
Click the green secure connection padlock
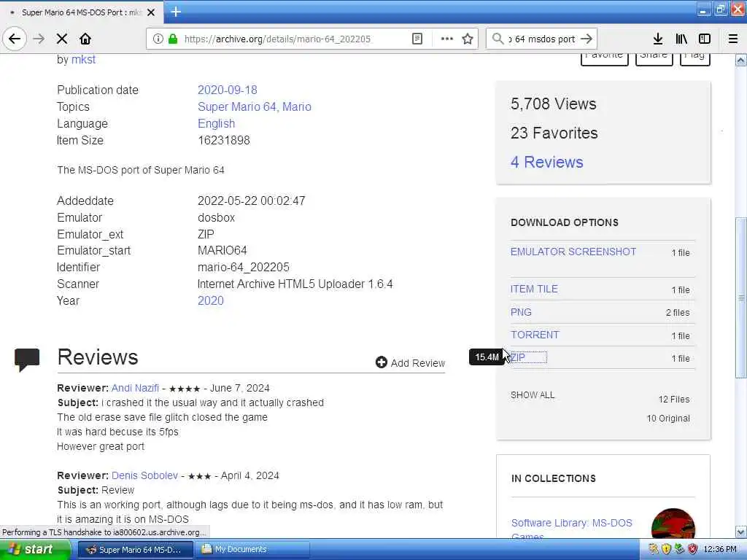point(173,39)
